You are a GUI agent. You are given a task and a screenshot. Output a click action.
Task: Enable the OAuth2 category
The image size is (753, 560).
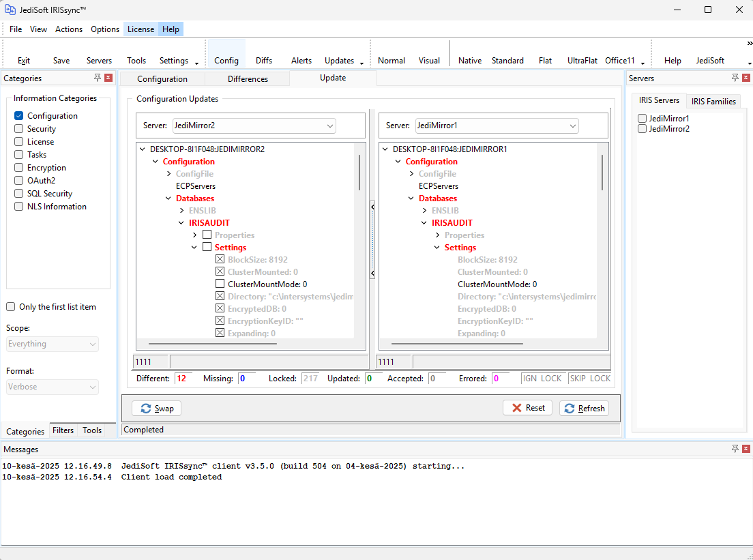18,181
